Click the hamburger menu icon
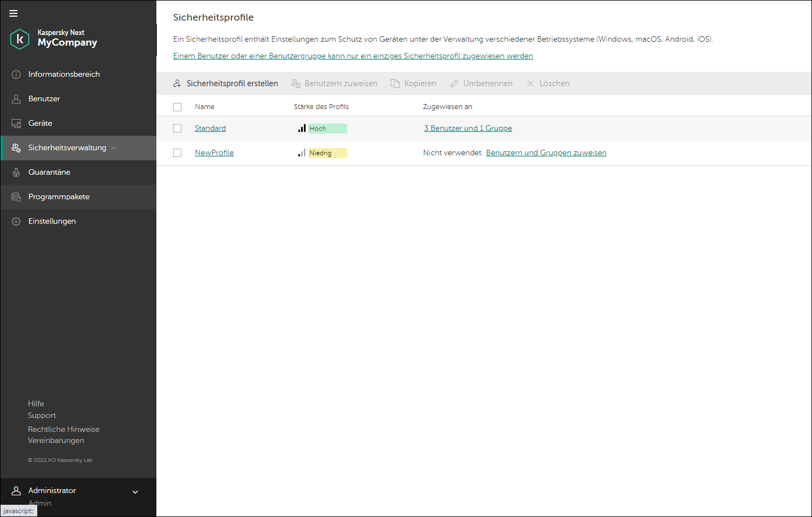Viewport: 812px width, 517px height. (13, 13)
